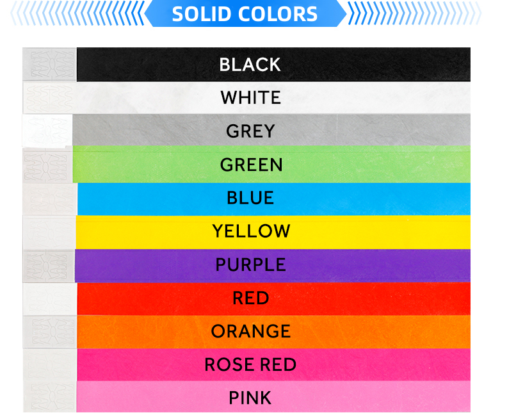This screenshot has height=413, width=532.
Task: Click the adhesive tab end of Pink wristband
Action: click(x=50, y=398)
